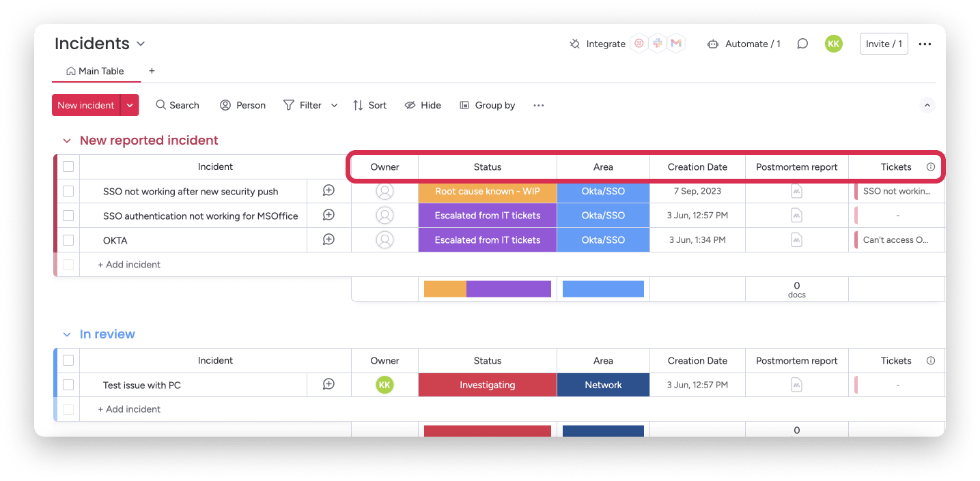The width and height of the screenshot is (980, 481).
Task: Switch to Main Table tab
Action: click(95, 71)
